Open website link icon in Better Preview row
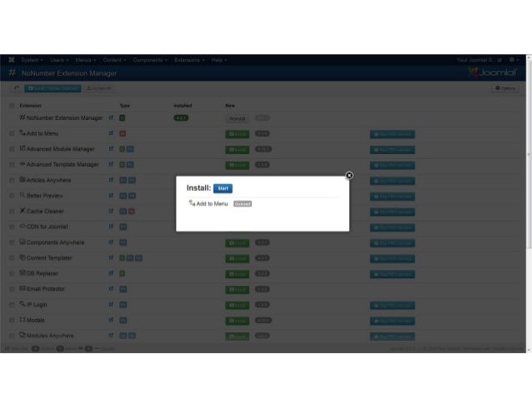Viewport: 532px width, 399px height. click(111, 196)
